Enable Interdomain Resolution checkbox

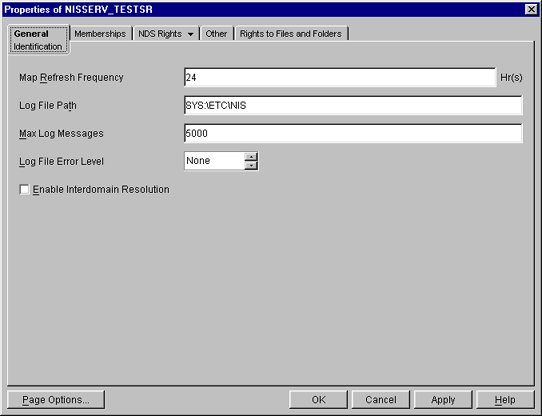coord(25,189)
